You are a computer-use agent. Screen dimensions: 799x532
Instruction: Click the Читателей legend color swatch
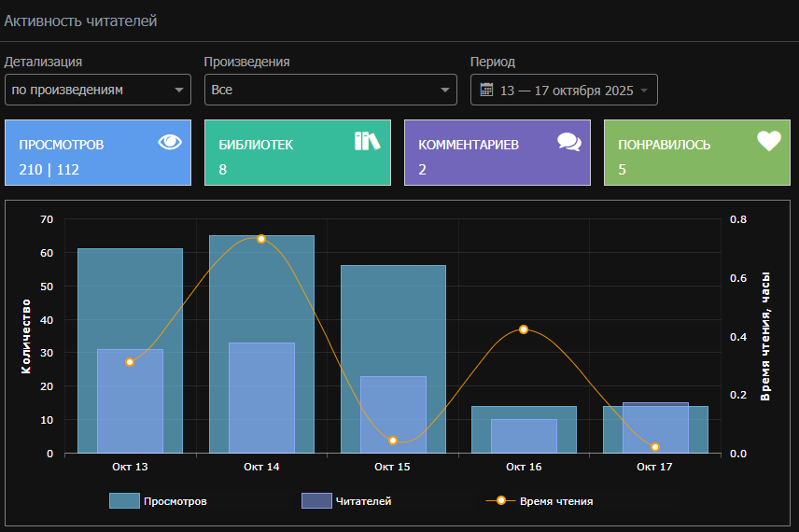316,501
